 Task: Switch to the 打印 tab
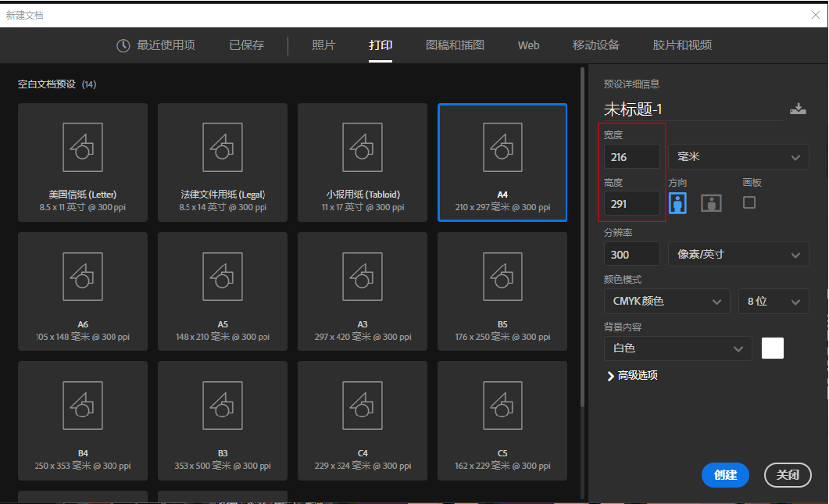381,45
